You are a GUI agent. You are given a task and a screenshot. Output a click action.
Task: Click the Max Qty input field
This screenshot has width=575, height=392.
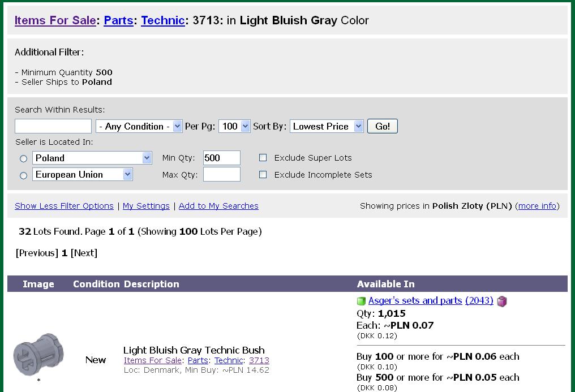(x=222, y=174)
